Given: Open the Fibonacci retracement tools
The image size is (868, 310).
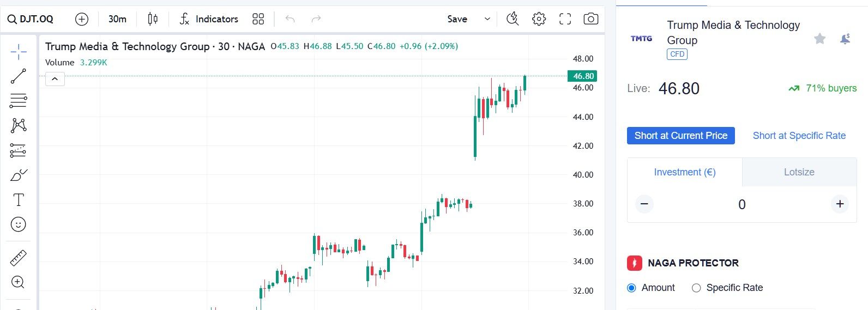Looking at the screenshot, I should click(18, 101).
